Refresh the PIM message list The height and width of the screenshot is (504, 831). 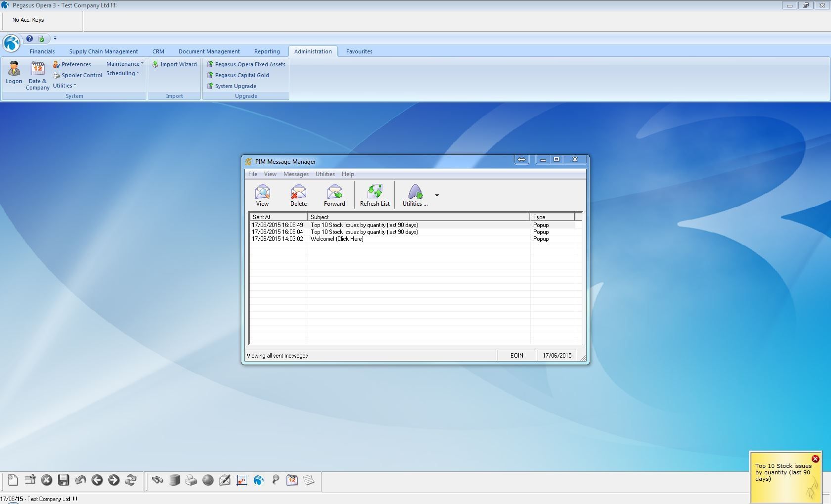pyautogui.click(x=374, y=195)
